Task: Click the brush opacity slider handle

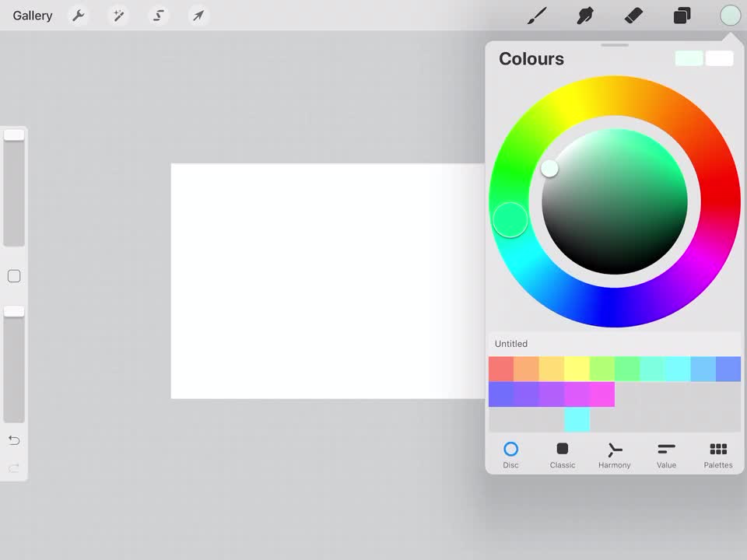Action: coord(14,311)
